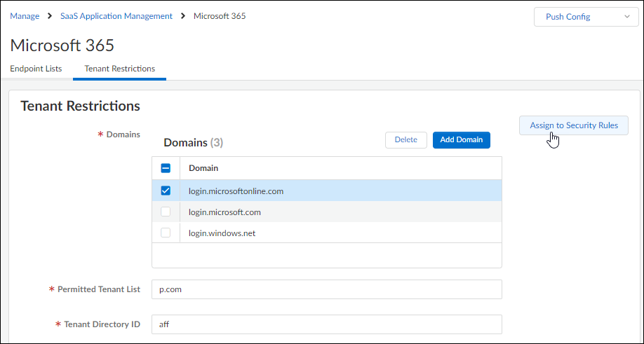Viewport: 644px width, 344px height.
Task: Click Assign to Security Rules button
Action: click(x=573, y=125)
